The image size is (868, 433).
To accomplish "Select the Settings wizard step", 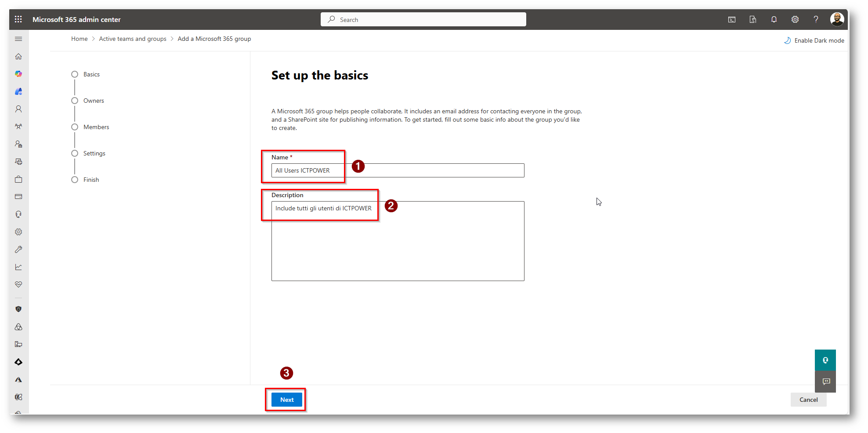I will (88, 153).
